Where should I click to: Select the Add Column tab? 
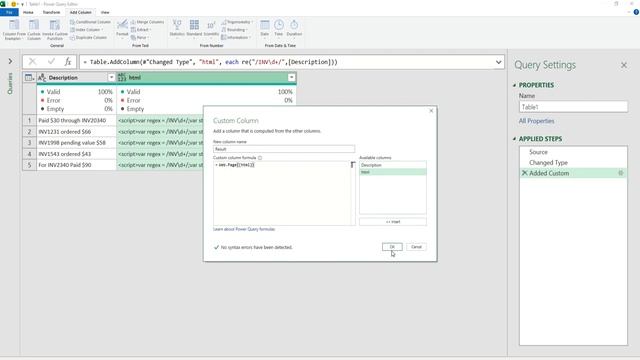80,12
